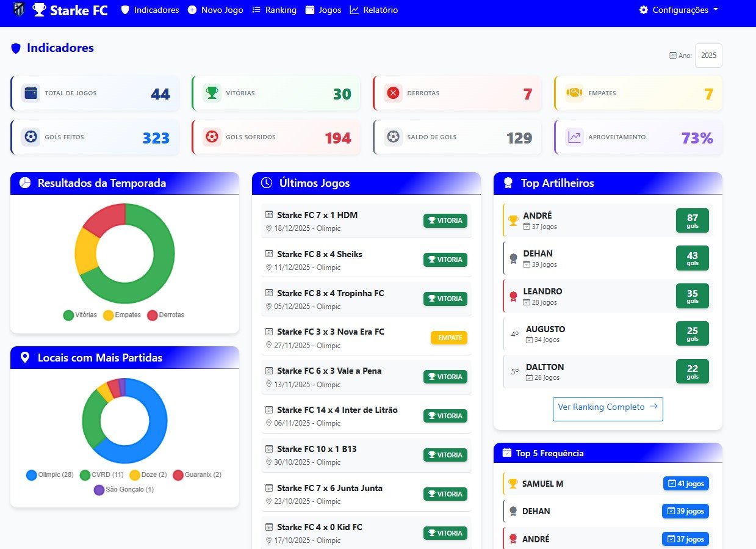The height and width of the screenshot is (549, 756).
Task: Click the chart icon on Aproveitamento card
Action: coord(574,137)
